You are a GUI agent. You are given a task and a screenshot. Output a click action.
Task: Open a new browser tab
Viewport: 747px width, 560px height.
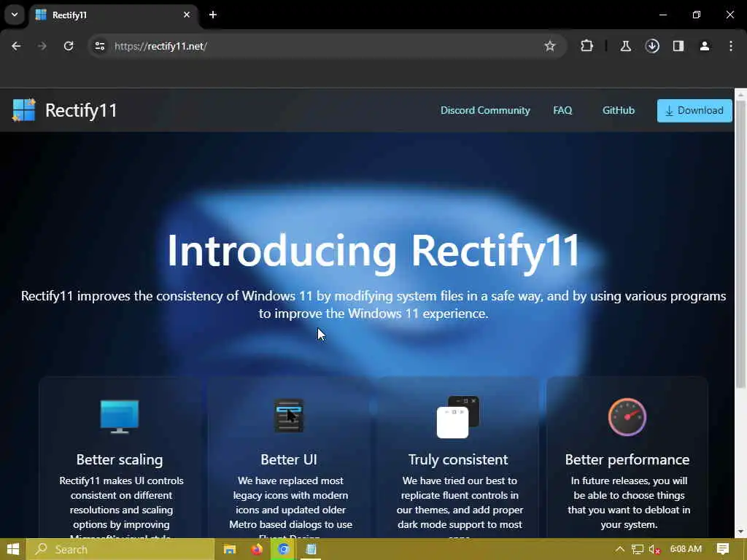(x=213, y=15)
